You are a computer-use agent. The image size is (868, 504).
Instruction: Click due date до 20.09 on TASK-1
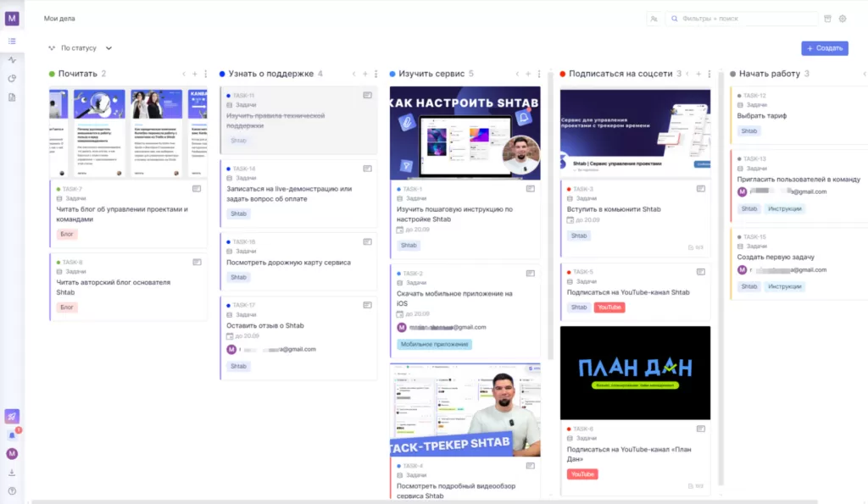(x=414, y=230)
